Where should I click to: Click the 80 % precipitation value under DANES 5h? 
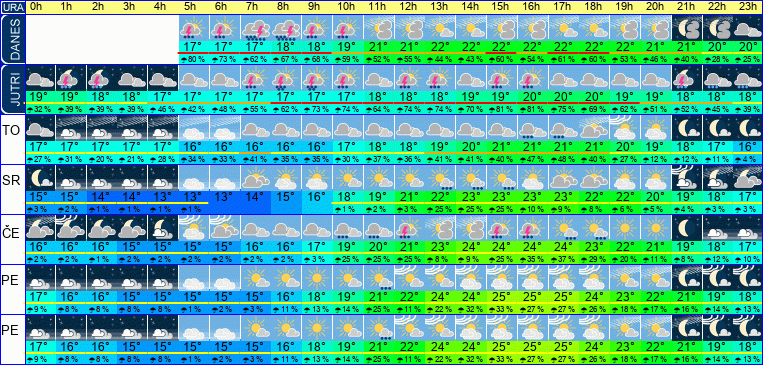(x=193, y=60)
